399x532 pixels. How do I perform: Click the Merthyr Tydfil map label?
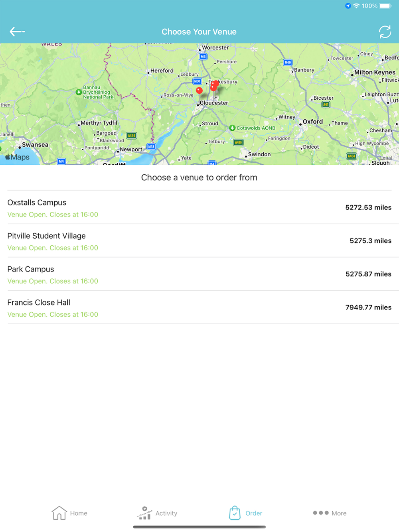click(99, 123)
